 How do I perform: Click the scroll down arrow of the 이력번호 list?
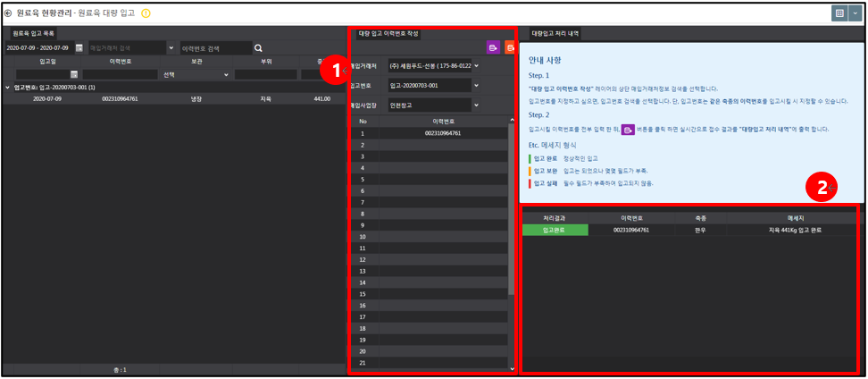pyautogui.click(x=512, y=368)
